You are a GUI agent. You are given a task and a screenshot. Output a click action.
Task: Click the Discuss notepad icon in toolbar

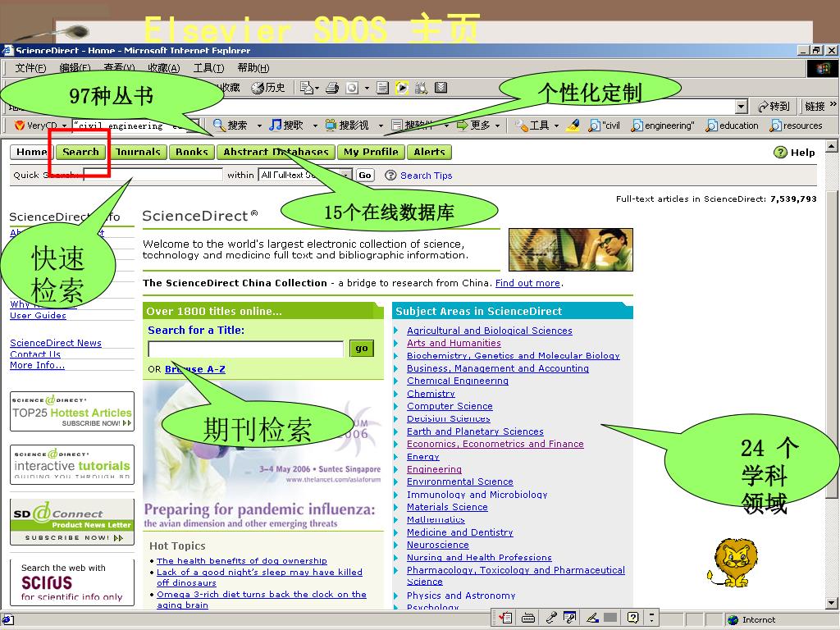pyautogui.click(x=382, y=88)
